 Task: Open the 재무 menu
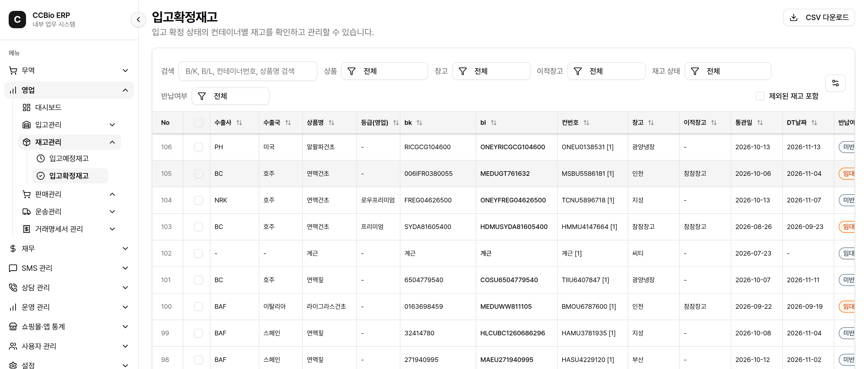pos(69,248)
